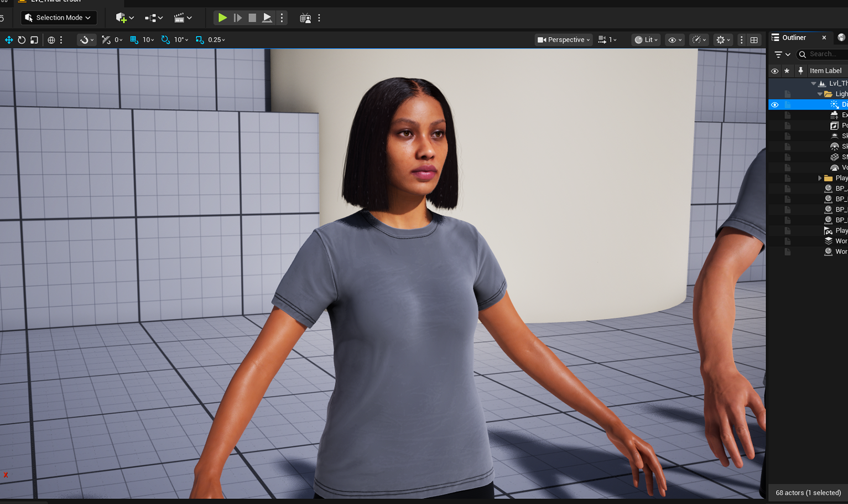Select the Scale tool
The image size is (848, 504).
point(34,39)
